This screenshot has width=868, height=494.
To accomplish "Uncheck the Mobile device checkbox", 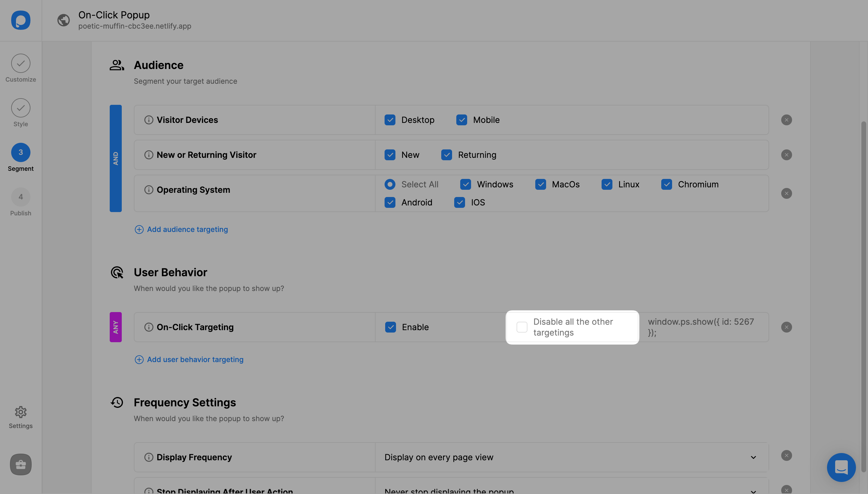I will (x=461, y=120).
